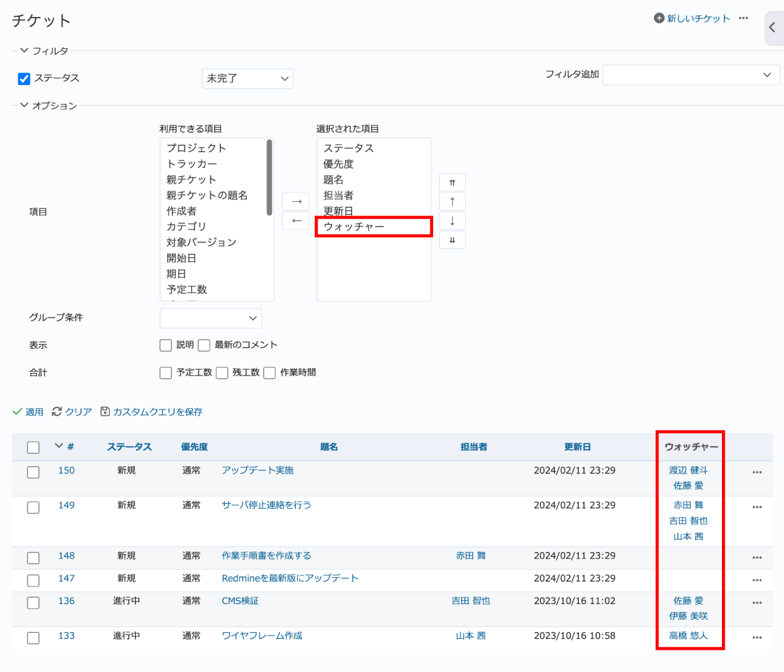Move selected column down with down arrow
784x672 pixels.
[452, 221]
